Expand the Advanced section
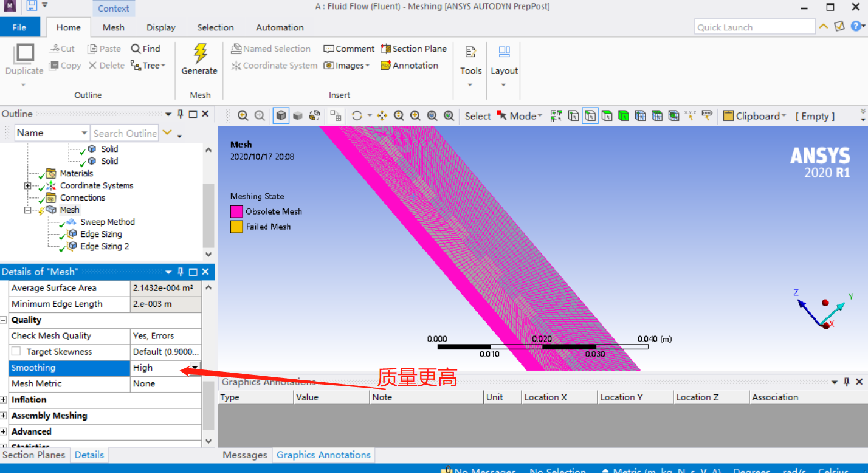This screenshot has width=868, height=474. pyautogui.click(x=4, y=431)
